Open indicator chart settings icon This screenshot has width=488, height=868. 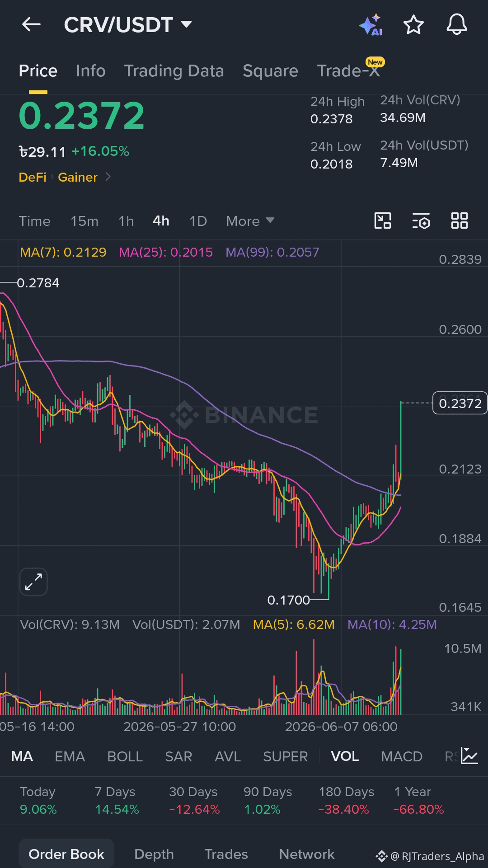pos(469,756)
